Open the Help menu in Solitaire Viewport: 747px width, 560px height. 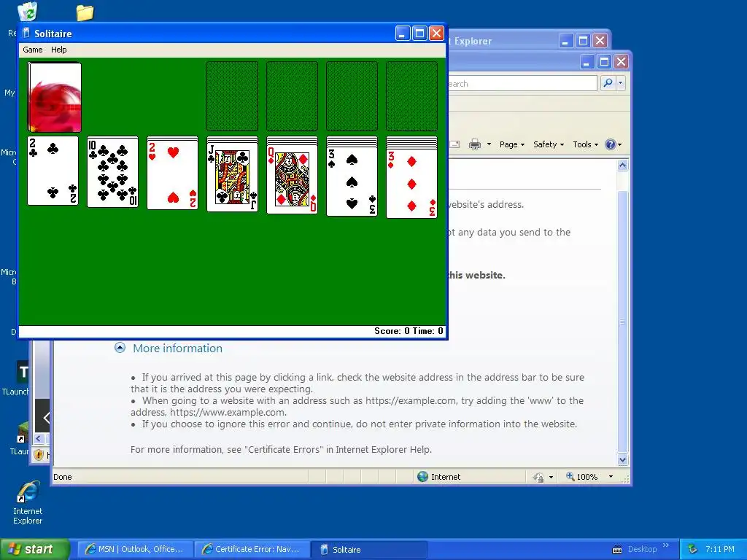point(58,50)
